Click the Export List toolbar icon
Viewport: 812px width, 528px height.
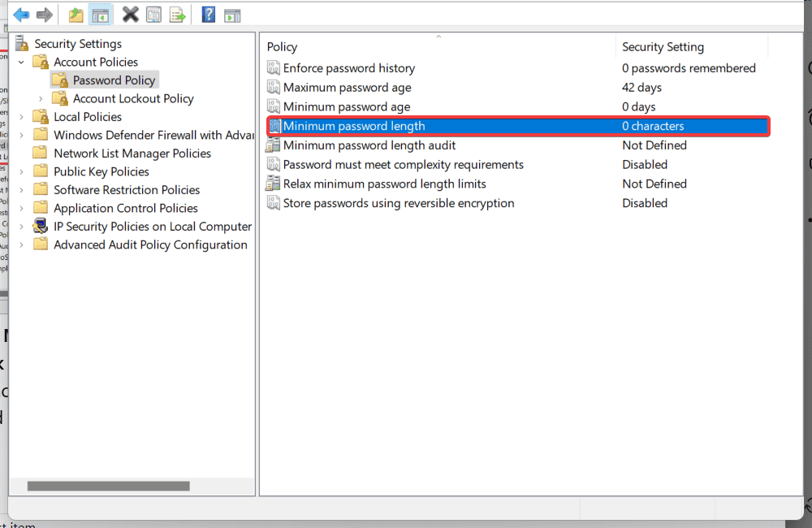pos(178,15)
